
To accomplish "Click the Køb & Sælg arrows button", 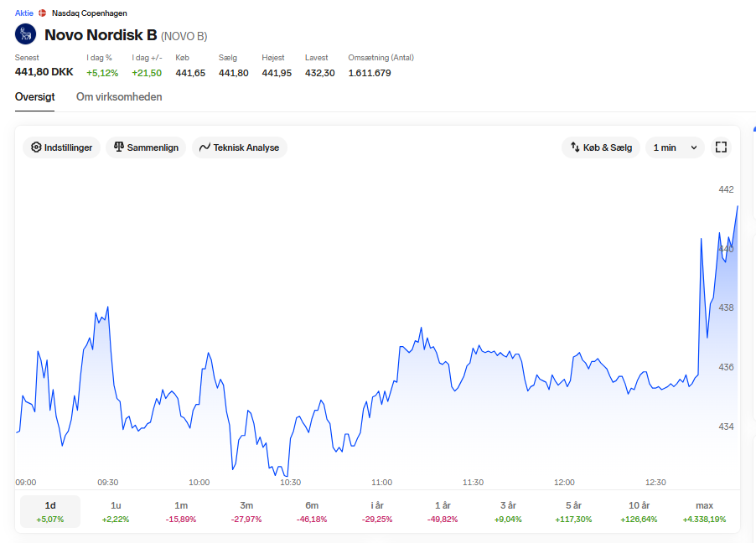I will pyautogui.click(x=601, y=147).
